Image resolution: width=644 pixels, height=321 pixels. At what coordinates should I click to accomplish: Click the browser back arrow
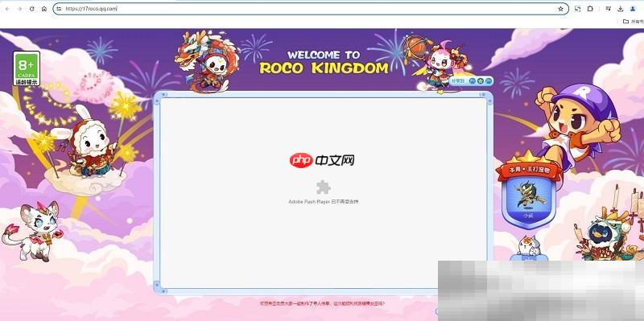[7, 9]
